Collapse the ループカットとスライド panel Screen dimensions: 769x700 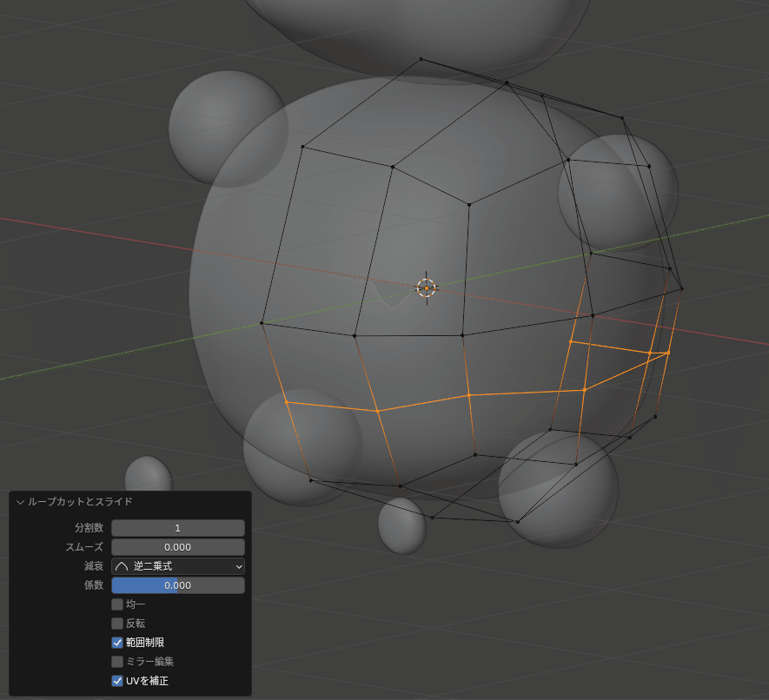point(20,502)
